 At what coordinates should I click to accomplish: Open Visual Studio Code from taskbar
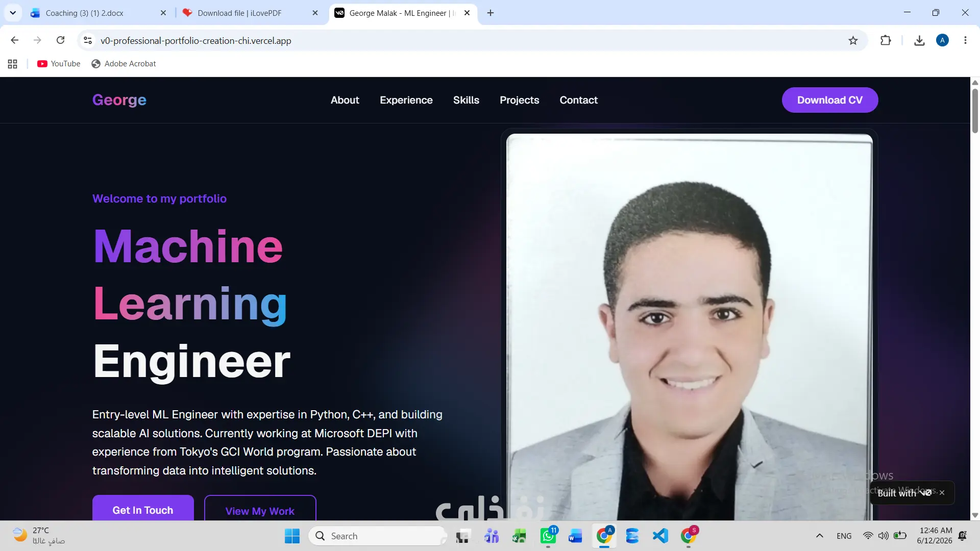coord(660,536)
